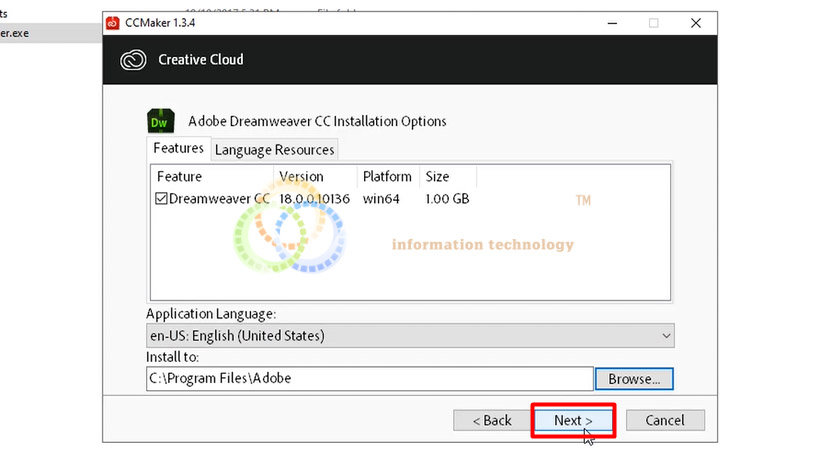Click the Next > button
The width and height of the screenshot is (820, 450).
pos(573,420)
